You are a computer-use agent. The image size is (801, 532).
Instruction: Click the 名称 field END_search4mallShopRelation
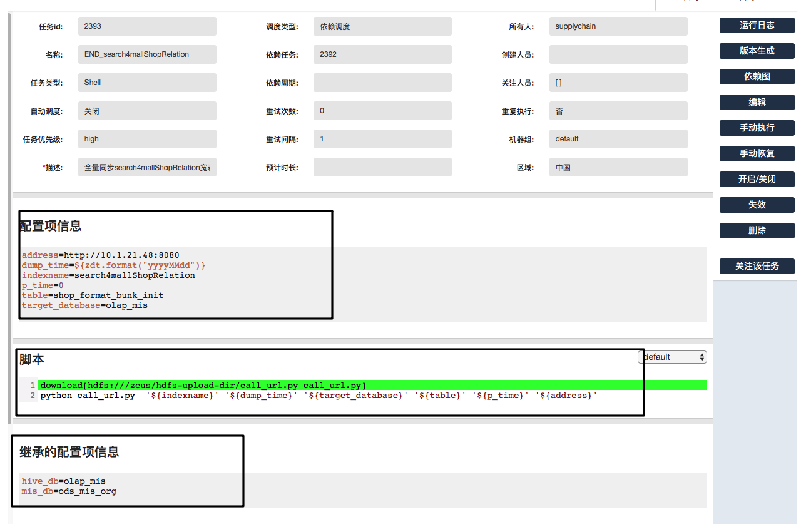pos(147,54)
